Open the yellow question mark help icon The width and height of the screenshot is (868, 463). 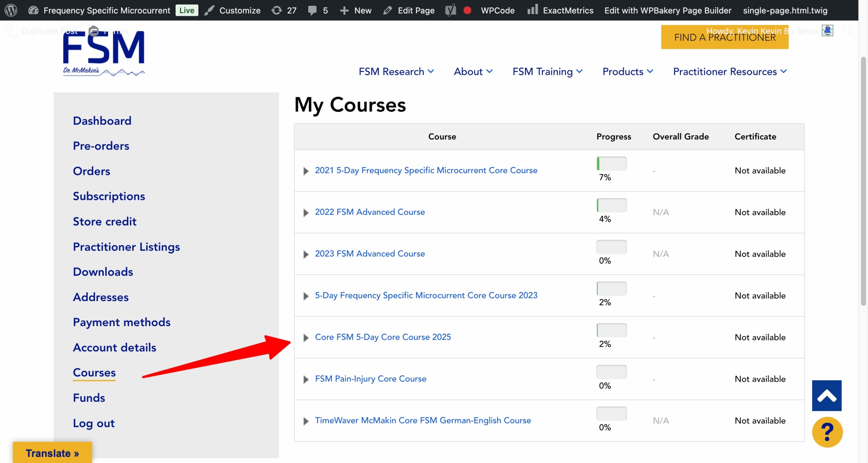click(827, 432)
